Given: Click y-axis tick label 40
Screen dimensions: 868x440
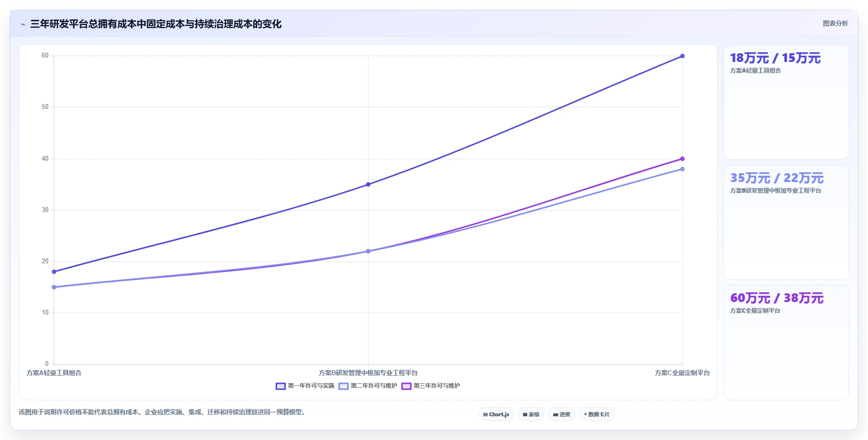Looking at the screenshot, I should [x=45, y=159].
